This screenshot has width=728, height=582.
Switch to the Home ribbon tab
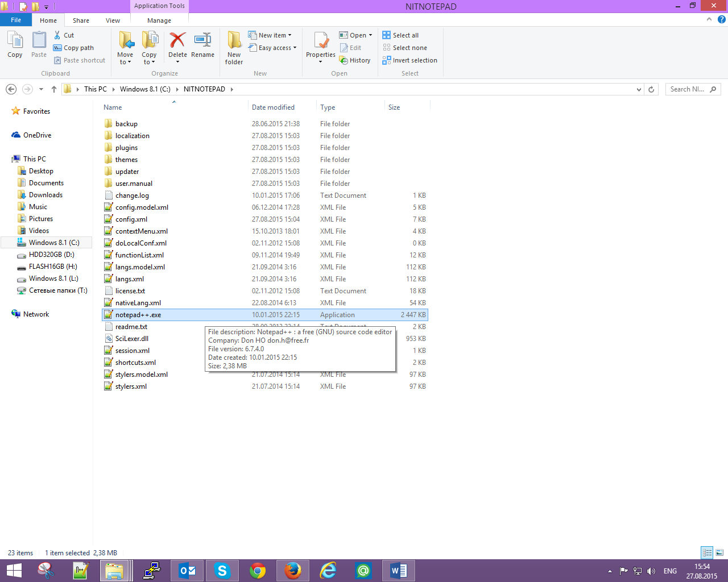pyautogui.click(x=48, y=20)
